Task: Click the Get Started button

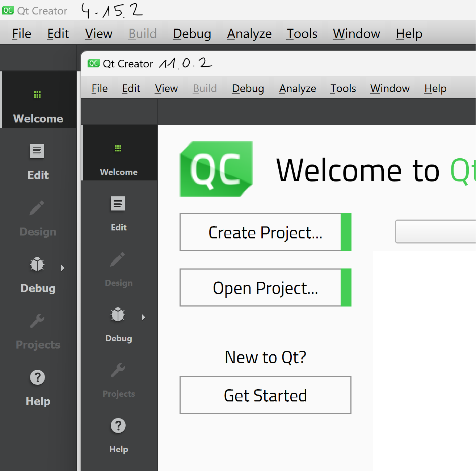Action: click(x=265, y=395)
